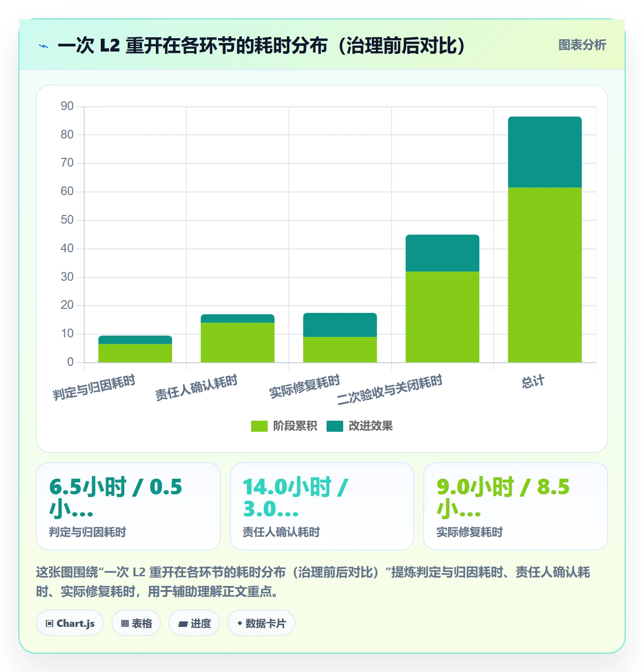644x672 pixels.
Task: Click the teal segment of the 实际修复耗时 bar
Action: (340, 325)
